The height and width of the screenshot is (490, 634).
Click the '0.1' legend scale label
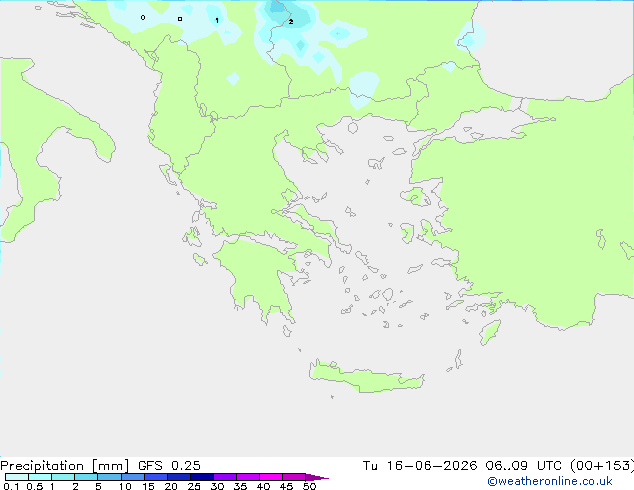click(11, 486)
